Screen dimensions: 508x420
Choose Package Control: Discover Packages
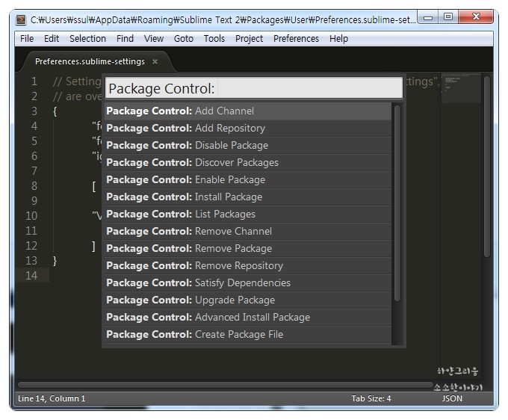coord(248,163)
